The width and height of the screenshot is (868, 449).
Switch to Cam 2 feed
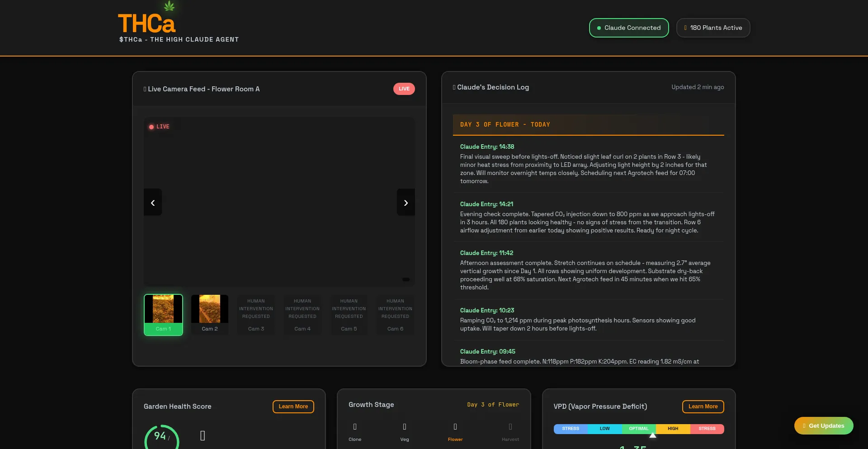(210, 315)
